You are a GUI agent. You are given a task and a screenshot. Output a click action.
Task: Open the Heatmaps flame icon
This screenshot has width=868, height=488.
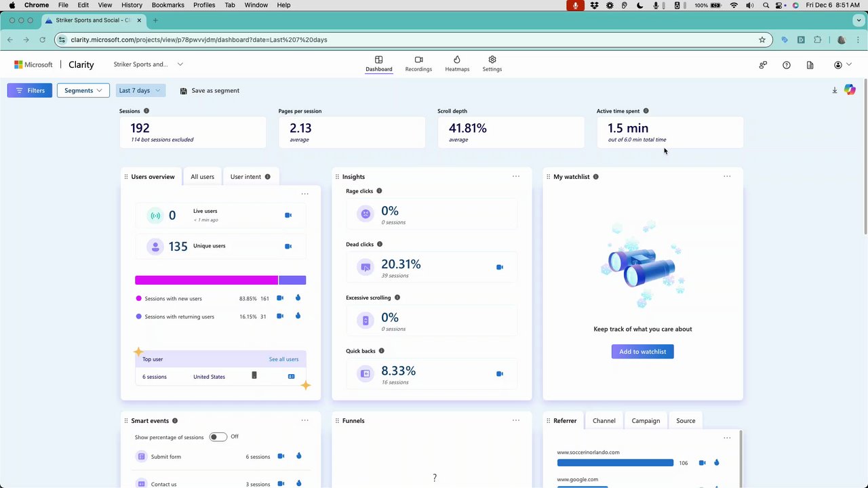(457, 60)
